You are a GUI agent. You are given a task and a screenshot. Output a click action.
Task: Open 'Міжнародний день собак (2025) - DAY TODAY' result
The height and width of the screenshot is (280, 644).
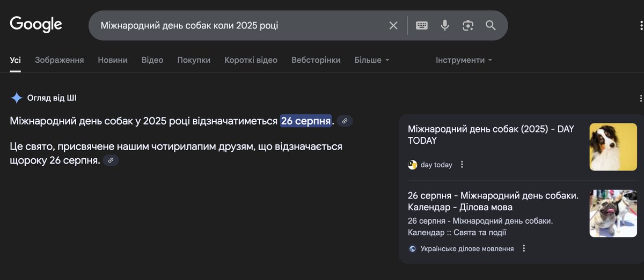[x=491, y=135]
